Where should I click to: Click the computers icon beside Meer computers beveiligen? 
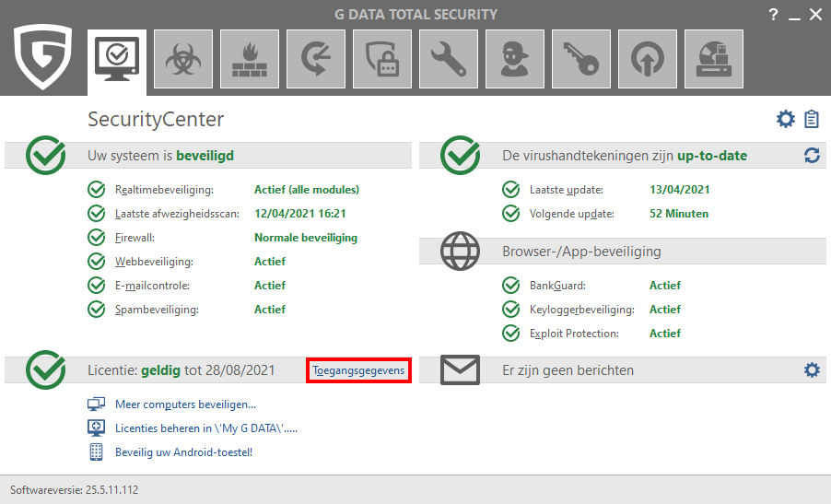click(96, 404)
